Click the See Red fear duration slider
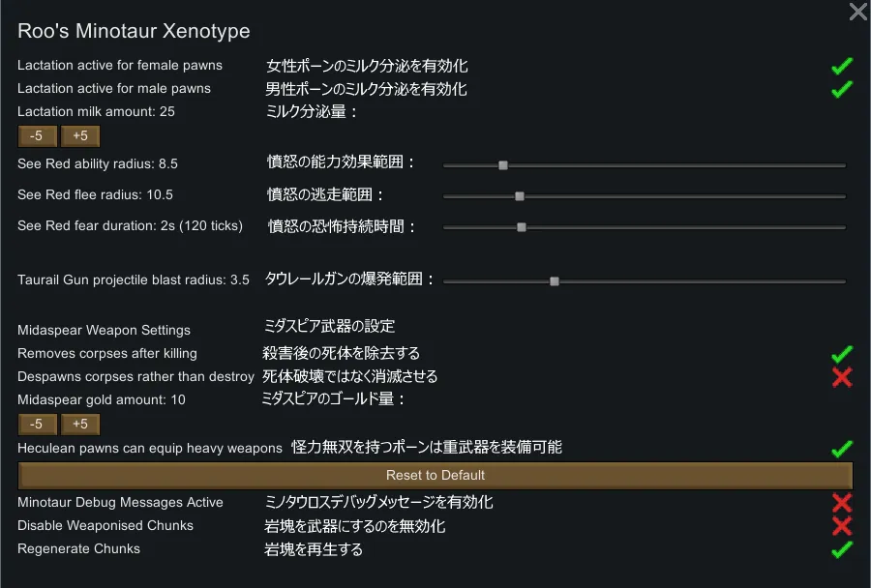The height and width of the screenshot is (588, 871). point(522,227)
